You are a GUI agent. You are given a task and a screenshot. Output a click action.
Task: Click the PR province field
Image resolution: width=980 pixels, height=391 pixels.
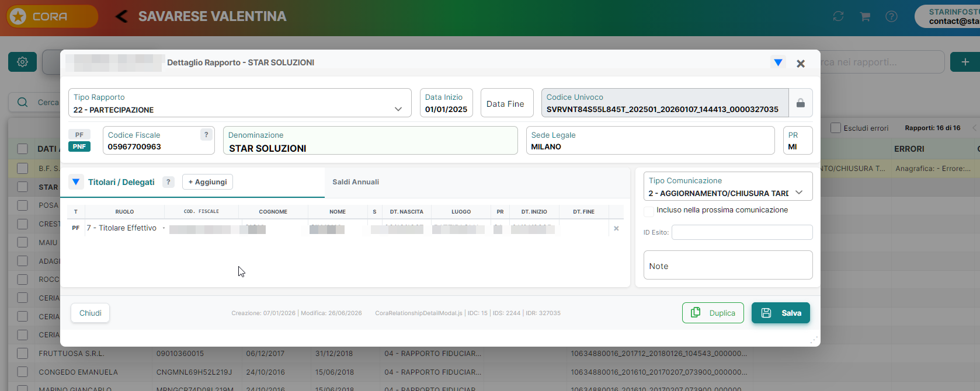(x=798, y=141)
